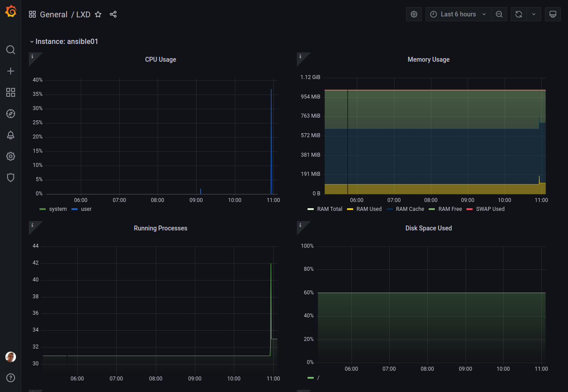Toggle the RAM Free series in legend
568x392 pixels.
(450, 209)
